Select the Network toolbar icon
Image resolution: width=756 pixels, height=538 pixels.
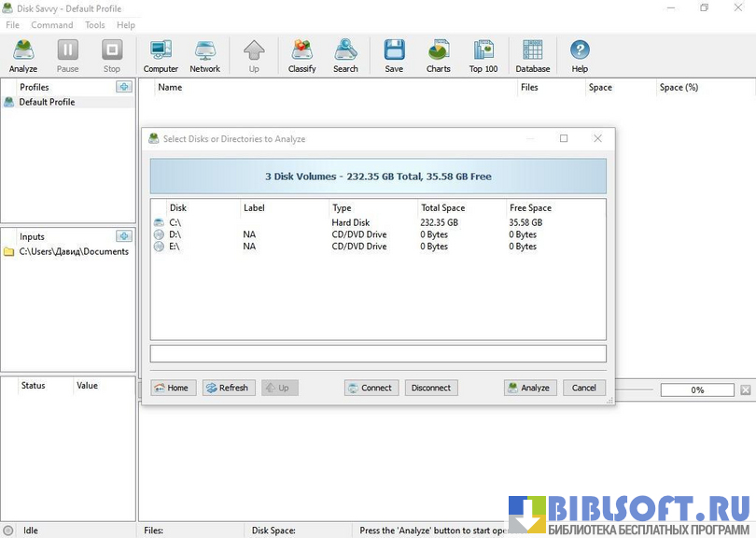point(204,56)
